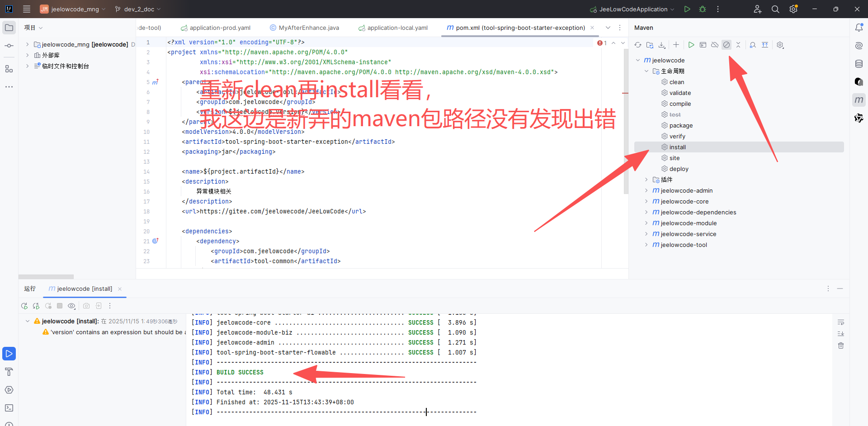Toggle Skip Tests mode in Maven toolbar
Screen dimensions: 868x426
coord(726,45)
